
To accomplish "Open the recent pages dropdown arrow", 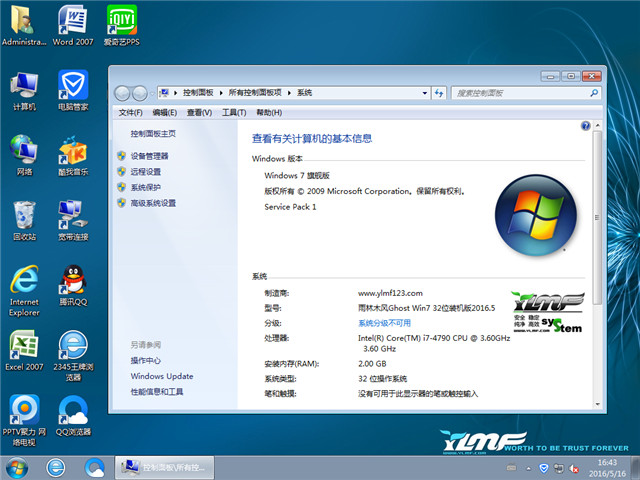I will point(151,93).
